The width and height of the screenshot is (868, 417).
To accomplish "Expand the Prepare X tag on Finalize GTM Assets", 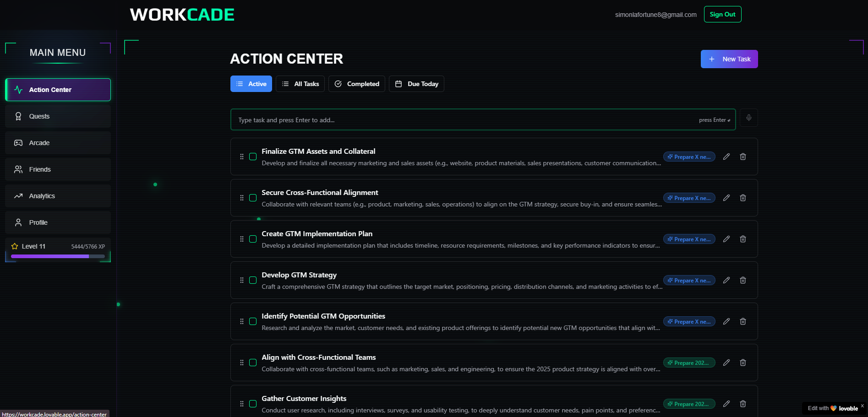I will pos(689,157).
